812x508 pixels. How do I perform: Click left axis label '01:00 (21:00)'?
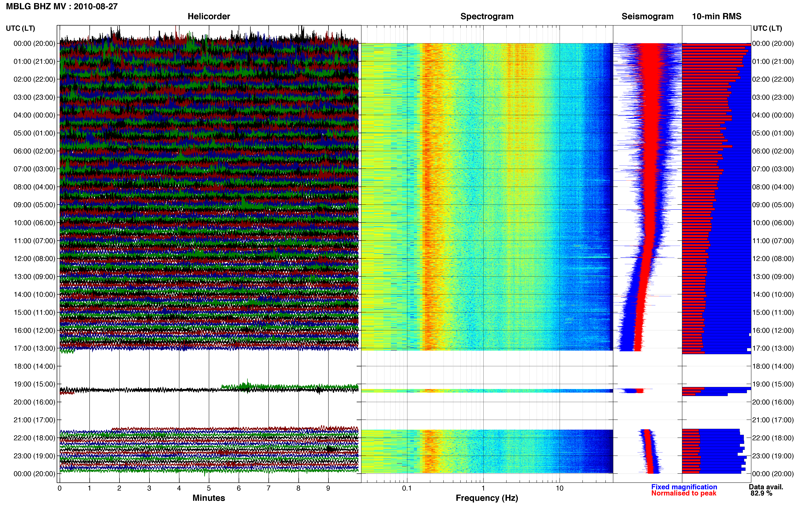coord(34,62)
